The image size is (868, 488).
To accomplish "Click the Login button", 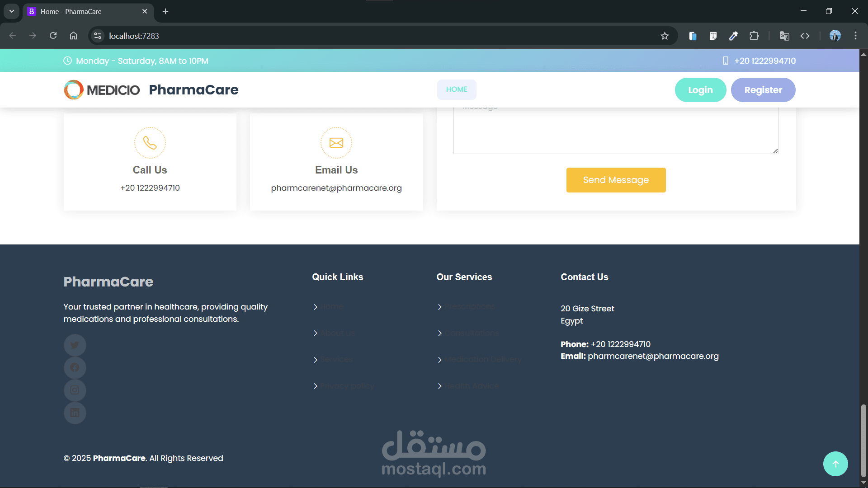I will 700,90.
